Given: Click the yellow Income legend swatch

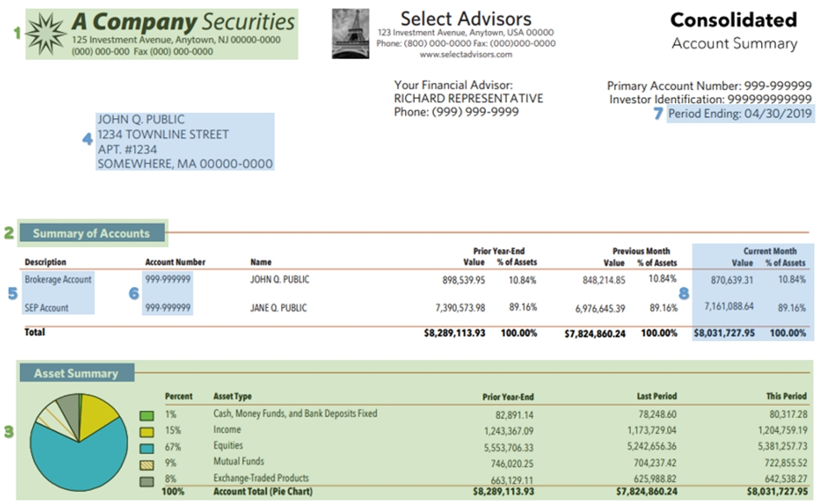Looking at the screenshot, I should [x=148, y=431].
